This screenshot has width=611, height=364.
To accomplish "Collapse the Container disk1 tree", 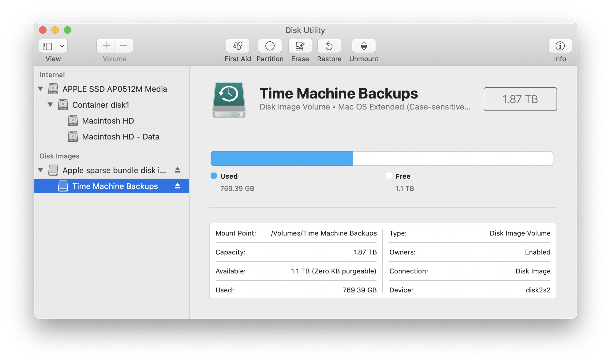I will [x=50, y=105].
